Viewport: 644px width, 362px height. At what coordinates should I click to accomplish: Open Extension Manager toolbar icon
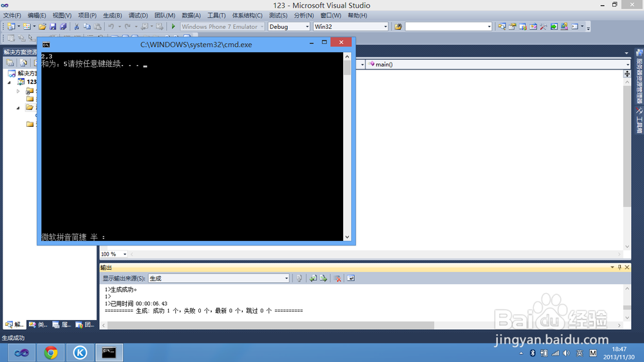564,26
